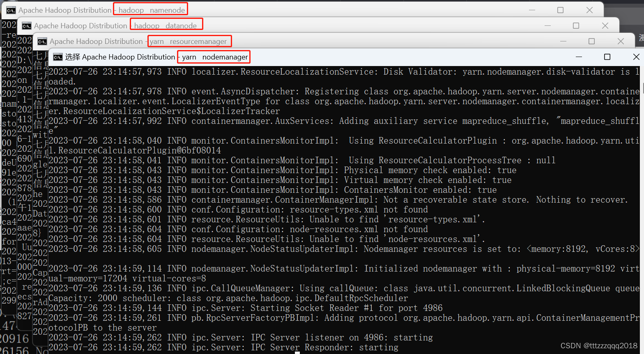Click the 'node-resources.xml not found' log line

pyautogui.click(x=238, y=229)
